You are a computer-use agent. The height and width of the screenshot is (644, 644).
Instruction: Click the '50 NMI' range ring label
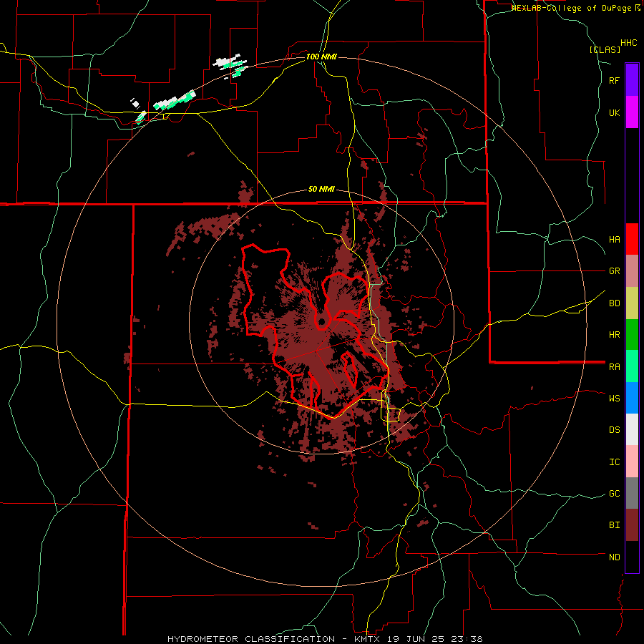click(321, 190)
